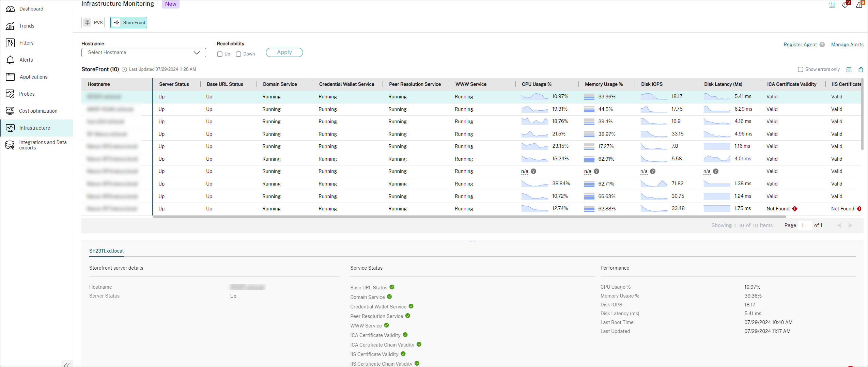Select Cost optimization in the sidebar
Image resolution: width=868 pixels, height=367 pixels.
point(38,111)
